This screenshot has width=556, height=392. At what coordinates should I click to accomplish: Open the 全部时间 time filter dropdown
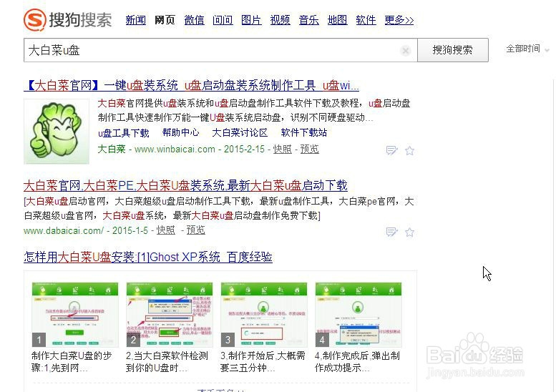[x=527, y=49]
